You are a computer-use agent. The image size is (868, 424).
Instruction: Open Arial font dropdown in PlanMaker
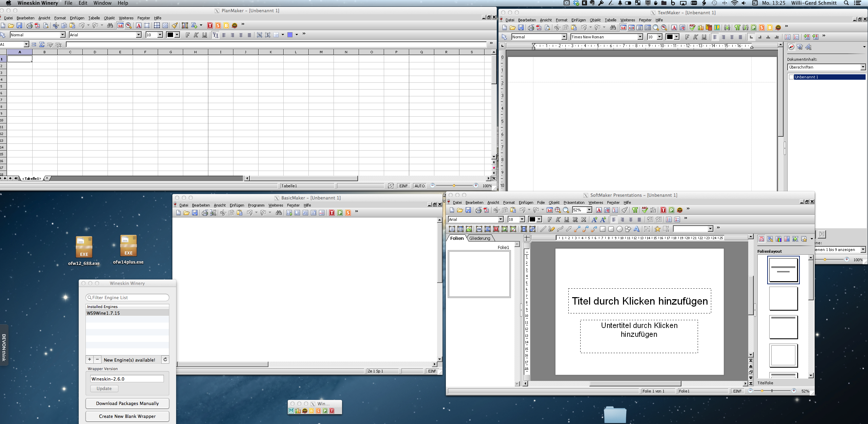pyautogui.click(x=138, y=35)
